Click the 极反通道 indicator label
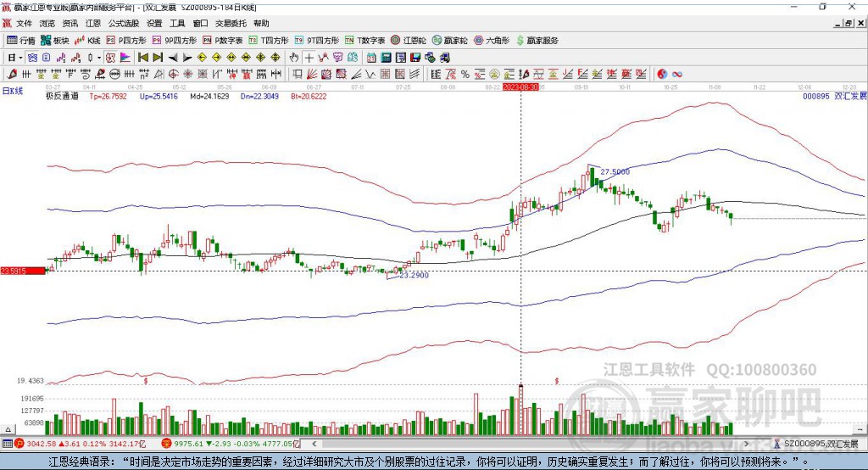This screenshot has height=470, width=868. coord(62,96)
